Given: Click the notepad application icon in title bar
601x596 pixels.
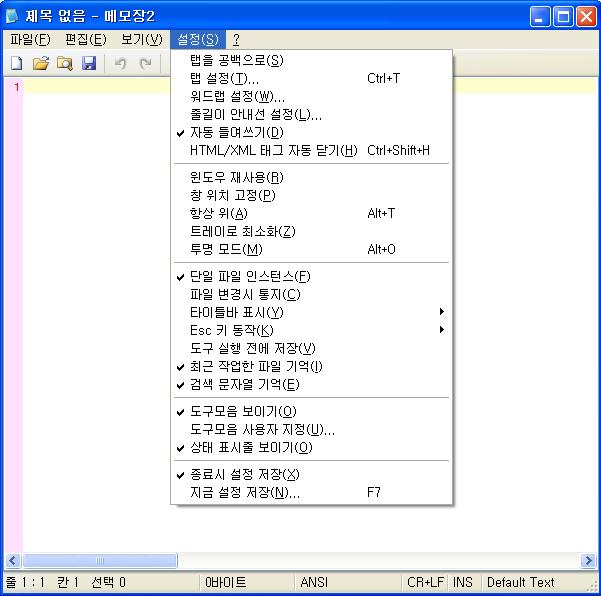Looking at the screenshot, I should pos(12,16).
